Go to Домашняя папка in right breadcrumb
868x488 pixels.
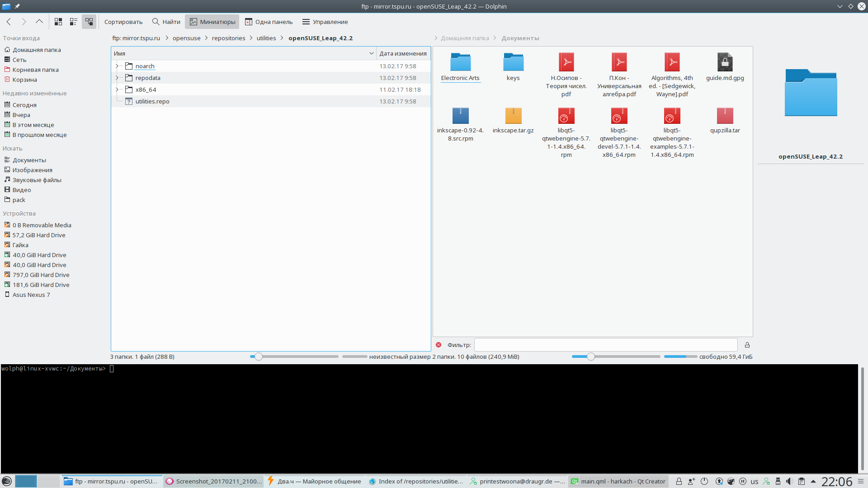(465, 38)
